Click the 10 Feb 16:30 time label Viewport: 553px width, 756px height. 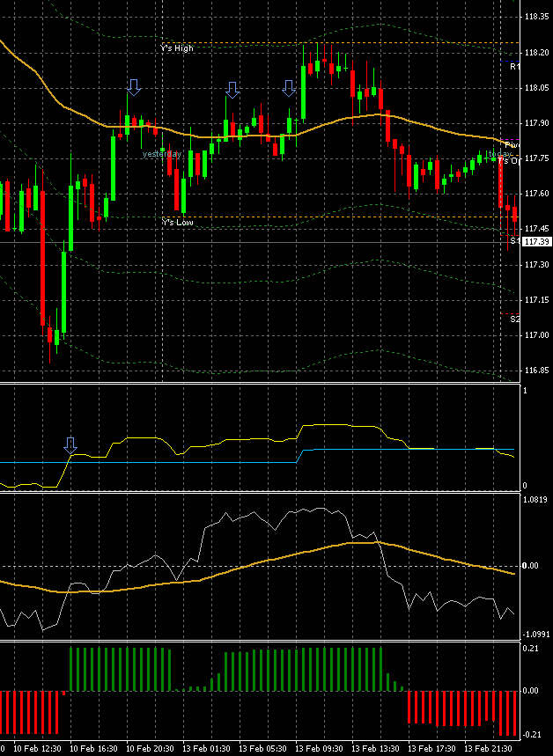coord(93,748)
